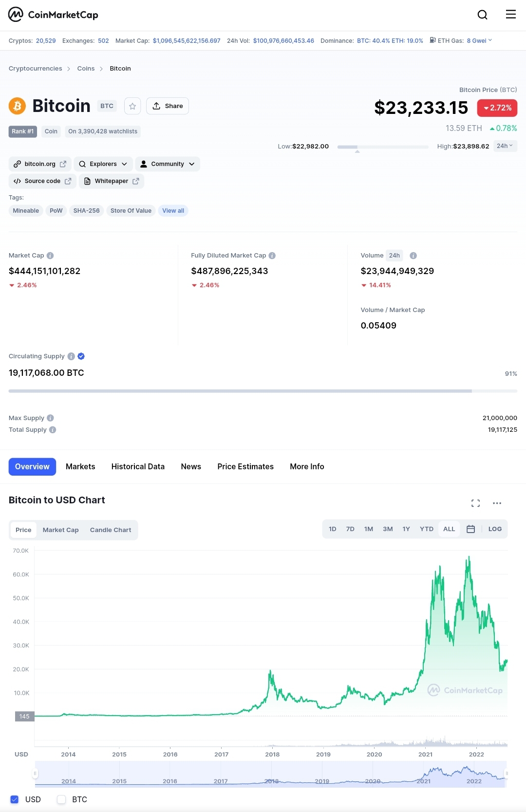Screen dimensions: 526x812
Task: Click the Exchanges count 502
Action: coord(103,41)
